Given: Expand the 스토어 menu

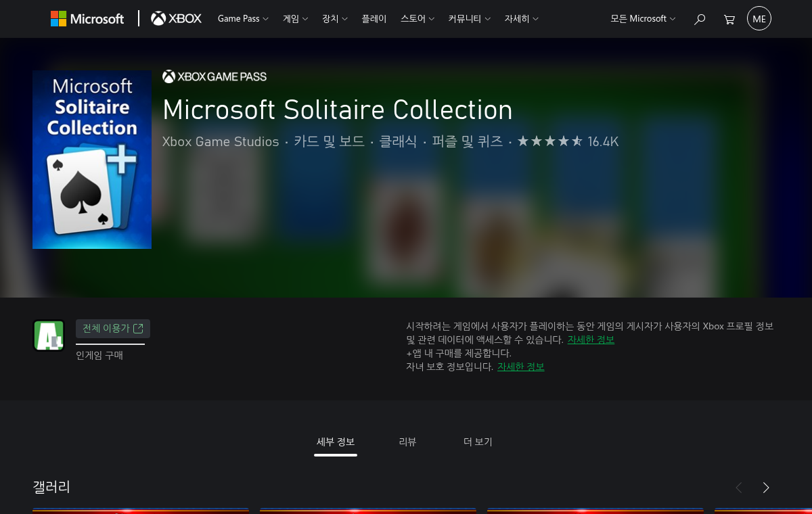Looking at the screenshot, I should 418,19.
